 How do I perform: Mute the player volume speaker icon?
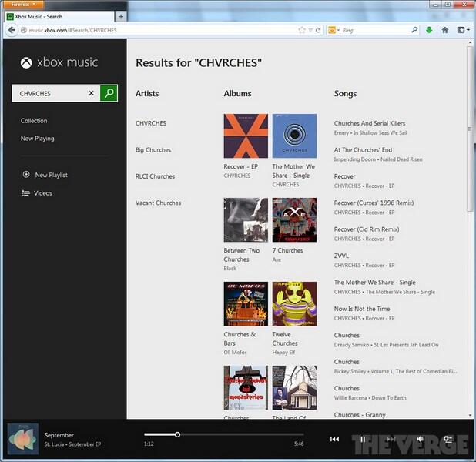pyautogui.click(x=420, y=439)
